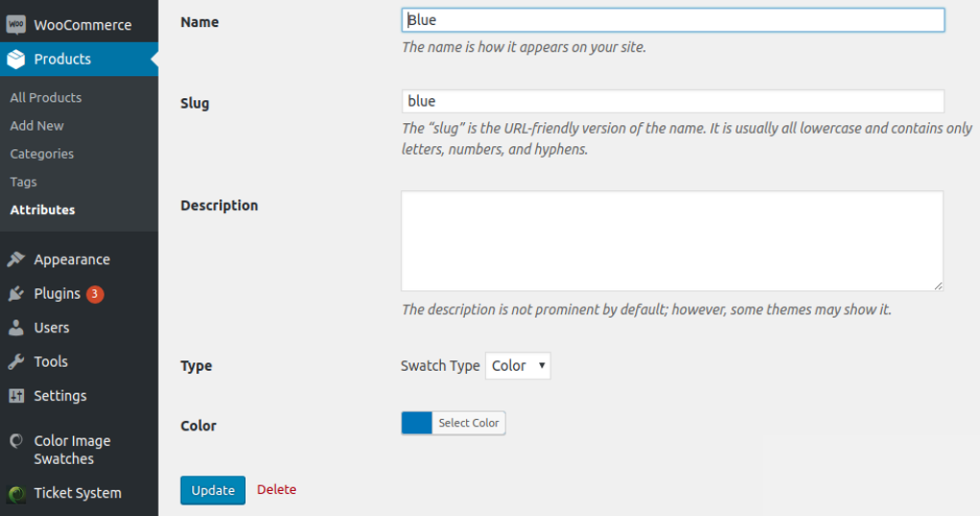This screenshot has height=516, width=980.
Task: Click into the Slug text field
Action: (x=673, y=101)
